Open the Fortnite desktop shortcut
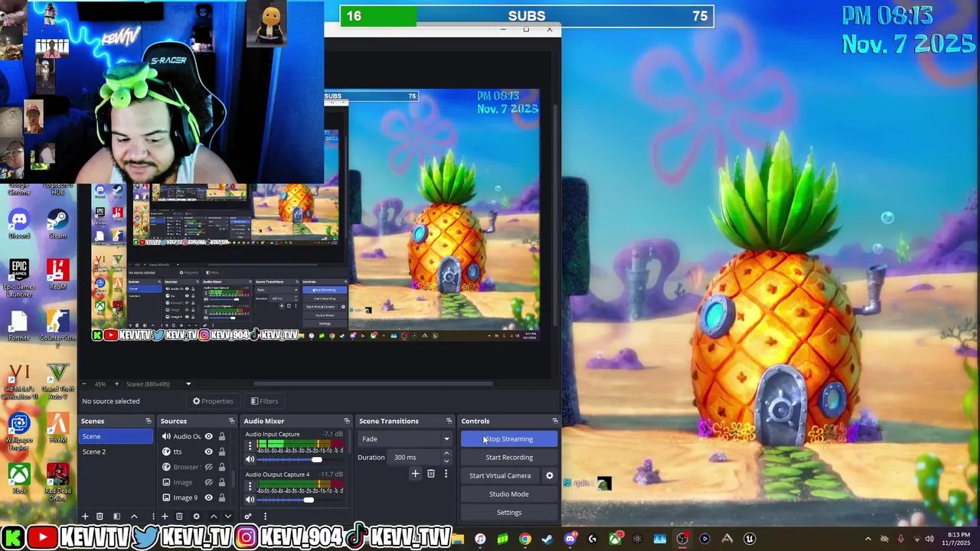 click(19, 325)
